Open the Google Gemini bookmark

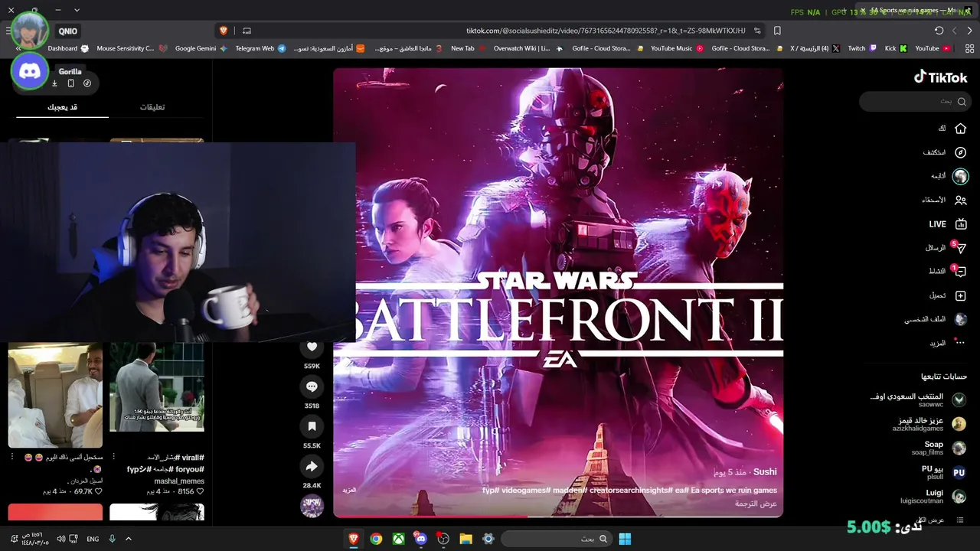pos(201,48)
